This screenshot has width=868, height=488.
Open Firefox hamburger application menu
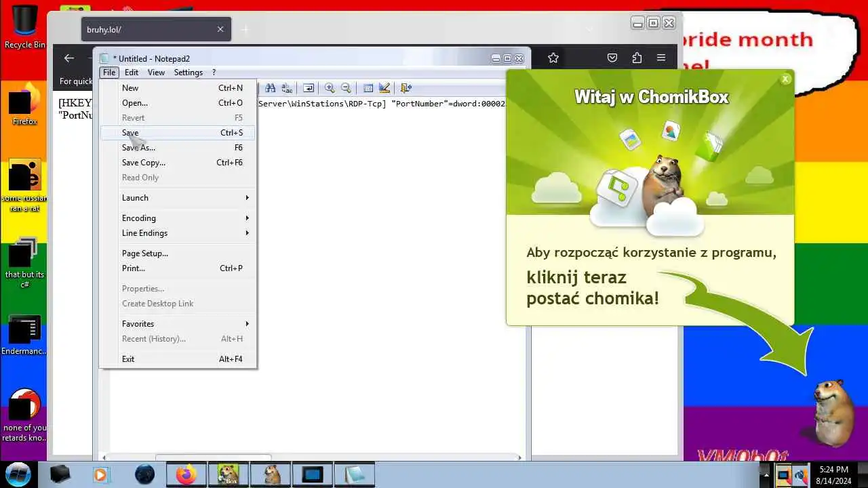click(661, 58)
